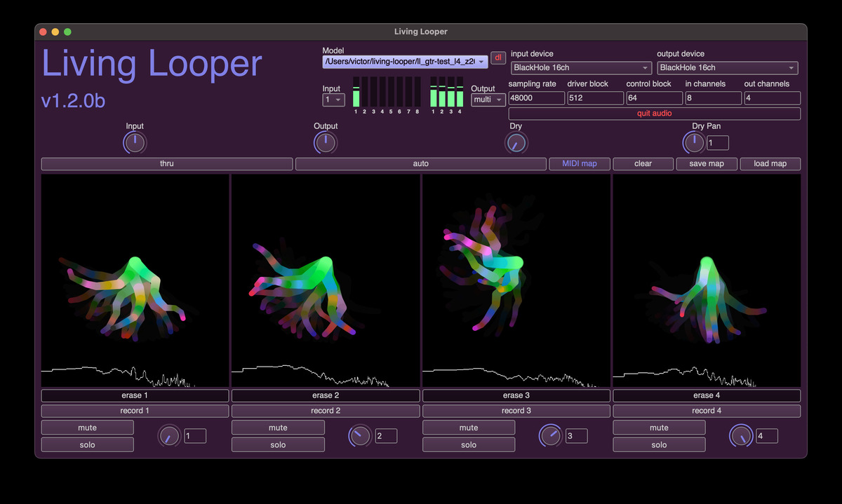Viewport: 842px width, 504px height.
Task: Click the Dry Pan knob
Action: 693,143
